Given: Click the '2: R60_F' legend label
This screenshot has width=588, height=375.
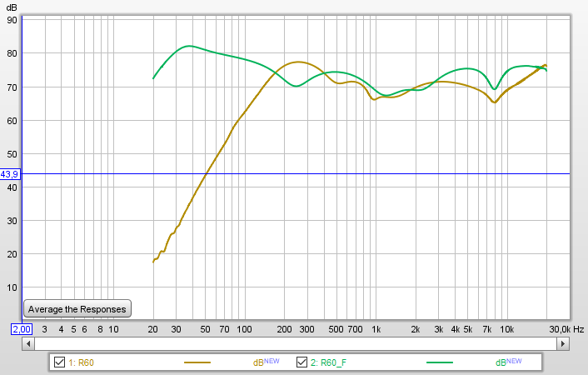Looking at the screenshot, I should pos(328,362).
